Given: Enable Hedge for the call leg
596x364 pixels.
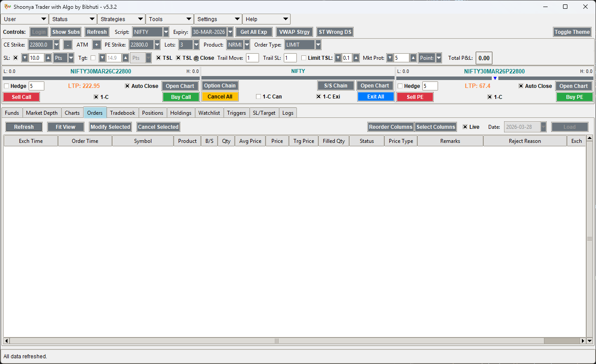Looking at the screenshot, I should [x=6, y=86].
